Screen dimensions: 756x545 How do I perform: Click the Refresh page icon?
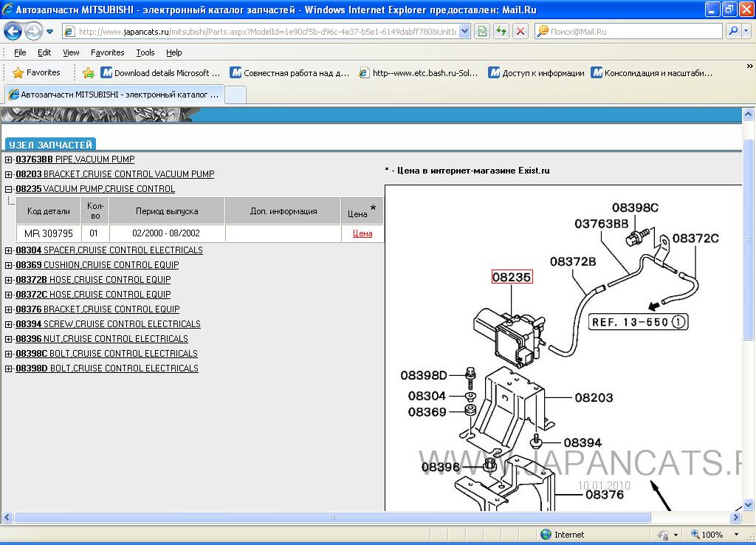(x=501, y=31)
